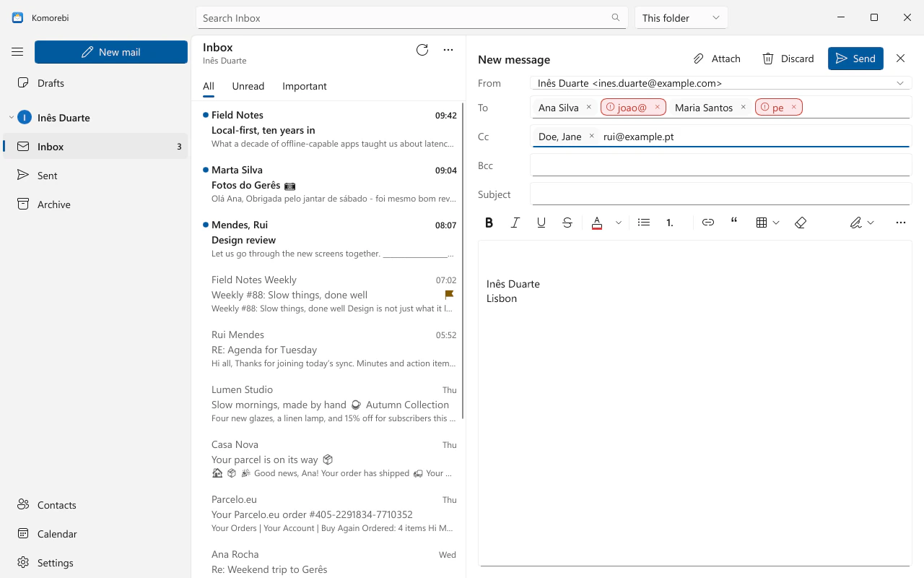Toggle strikethrough formatting
Viewport: 924px width, 578px height.
coord(567,223)
